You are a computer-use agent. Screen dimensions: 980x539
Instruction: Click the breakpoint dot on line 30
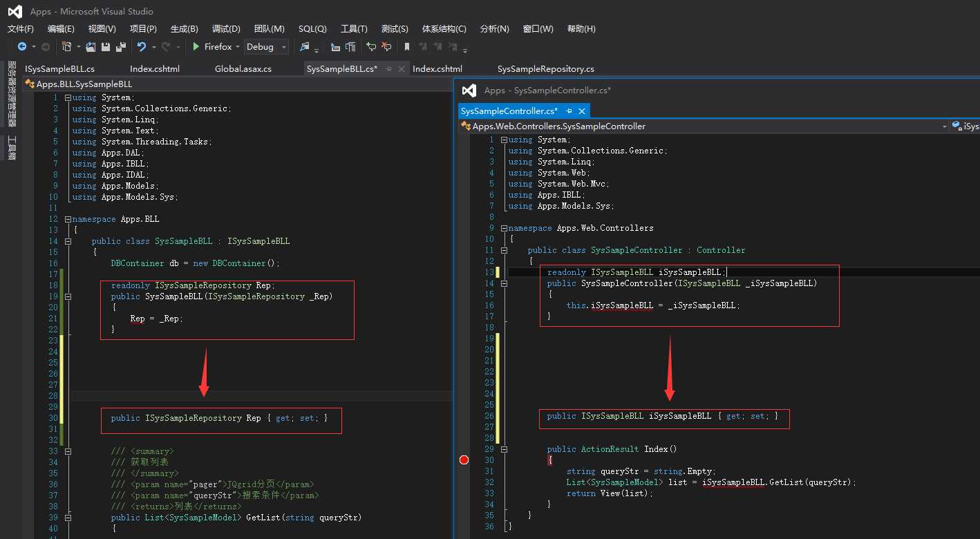[x=464, y=460]
